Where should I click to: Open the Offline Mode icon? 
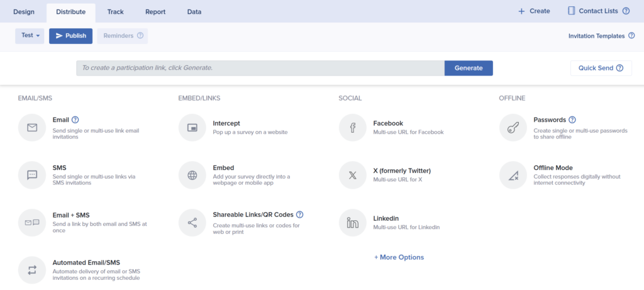(513, 175)
